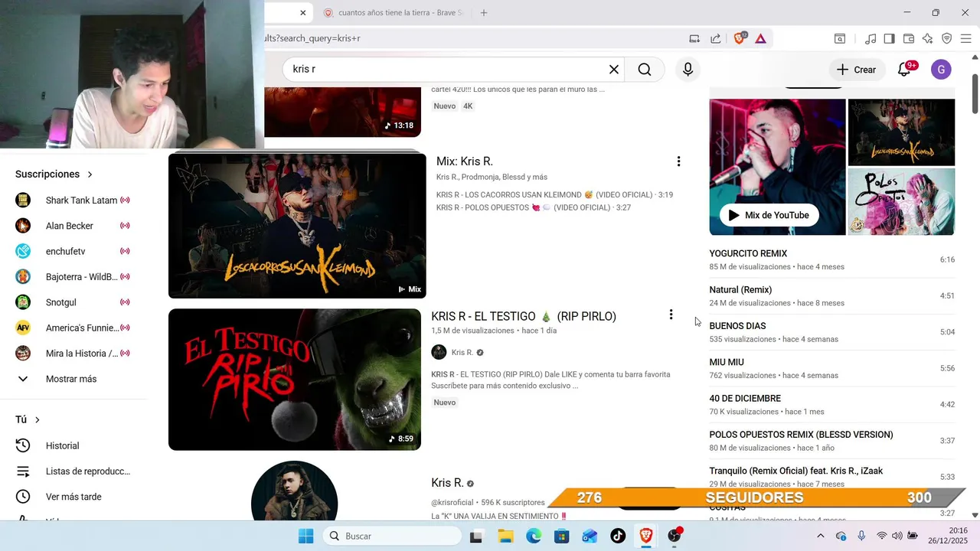Viewport: 980px width, 551px height.
Task: Open Brave Rewards triangle icon
Action: (760, 38)
